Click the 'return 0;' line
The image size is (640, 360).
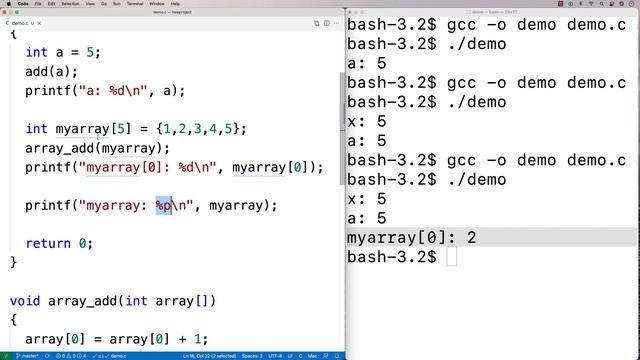tap(59, 244)
